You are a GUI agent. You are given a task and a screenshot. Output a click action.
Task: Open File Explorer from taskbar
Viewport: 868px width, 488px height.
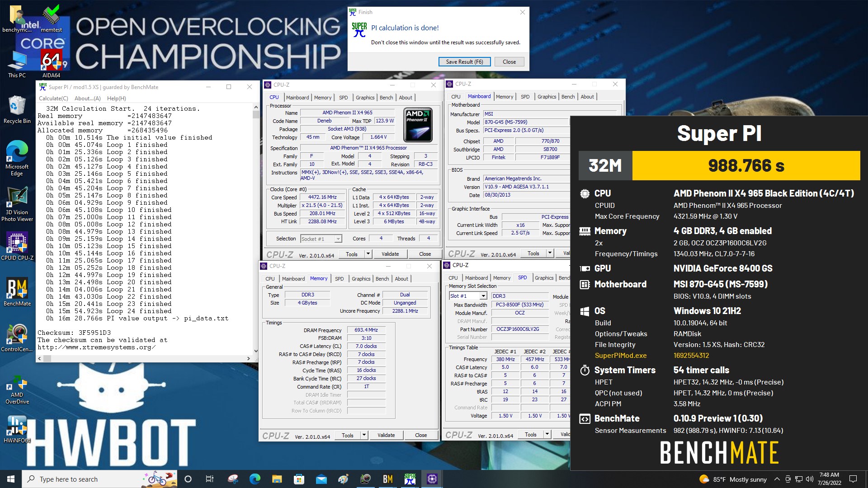coord(277,479)
